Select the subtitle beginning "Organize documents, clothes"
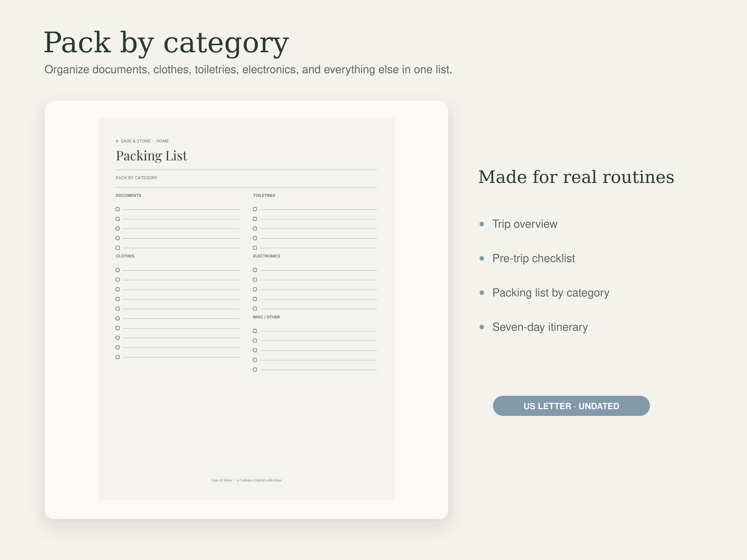The width and height of the screenshot is (747, 560). click(248, 69)
